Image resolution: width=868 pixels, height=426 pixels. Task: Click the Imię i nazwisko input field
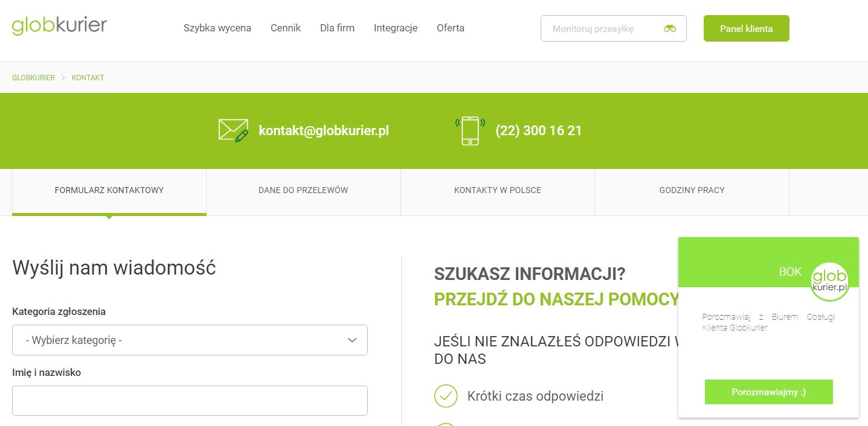(190, 401)
